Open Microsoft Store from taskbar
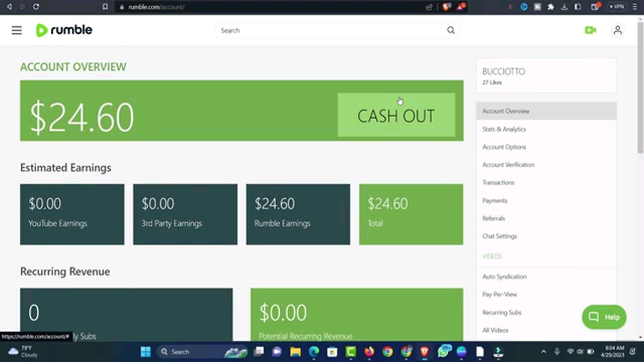Screen dimensions: 644x362 [x=332, y=351]
